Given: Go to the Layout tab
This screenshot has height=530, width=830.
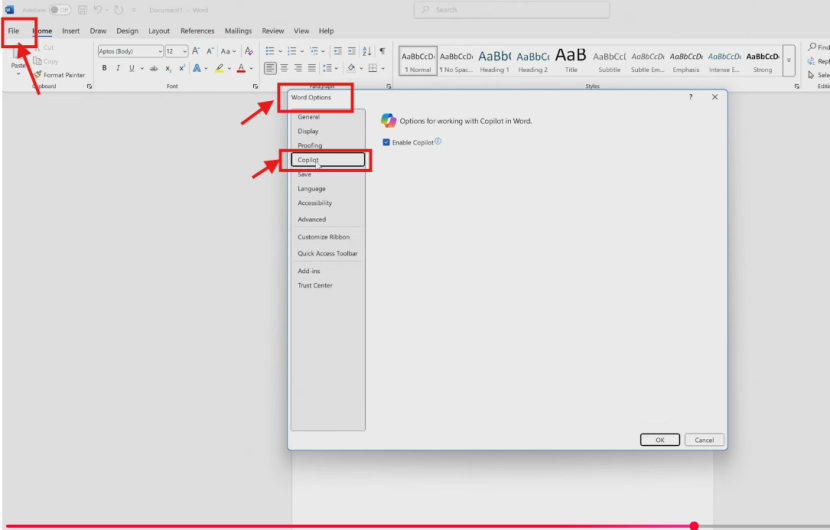Looking at the screenshot, I should click(x=159, y=31).
